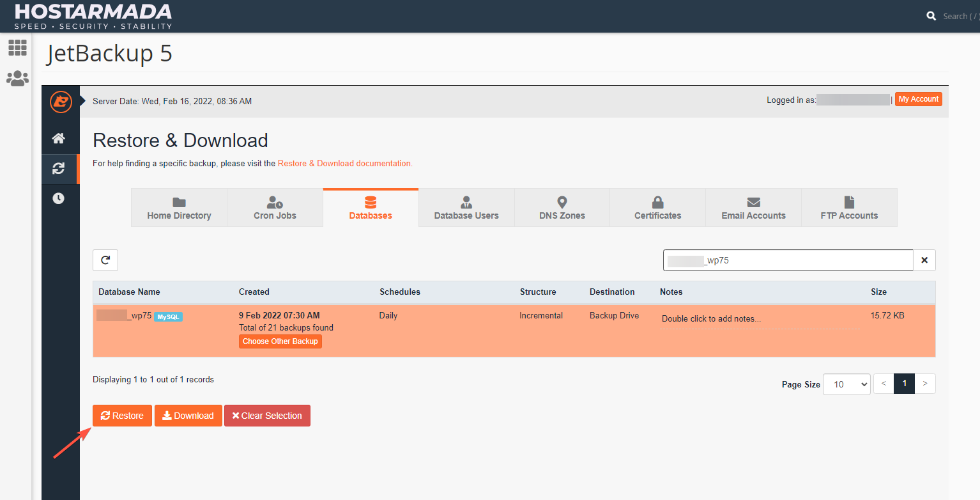Image resolution: width=980 pixels, height=500 pixels.
Task: Open the Queue clock icon in sidebar
Action: (x=59, y=198)
